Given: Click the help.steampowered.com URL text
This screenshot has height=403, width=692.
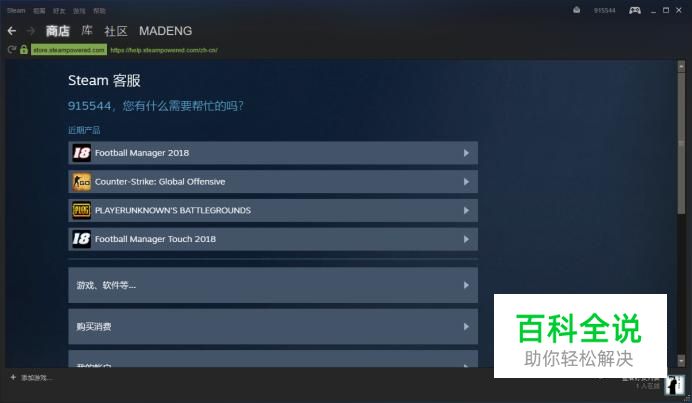Looking at the screenshot, I should coord(164,50).
